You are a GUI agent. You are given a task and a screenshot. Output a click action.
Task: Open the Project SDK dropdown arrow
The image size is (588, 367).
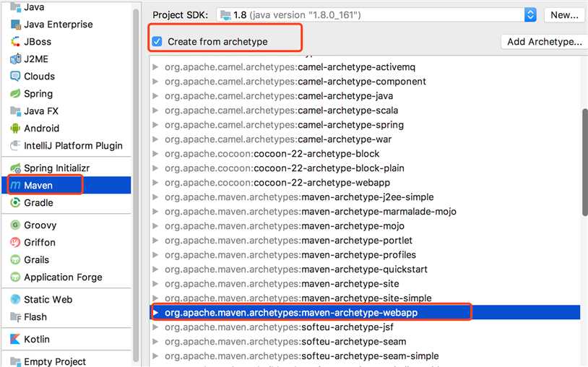(530, 15)
